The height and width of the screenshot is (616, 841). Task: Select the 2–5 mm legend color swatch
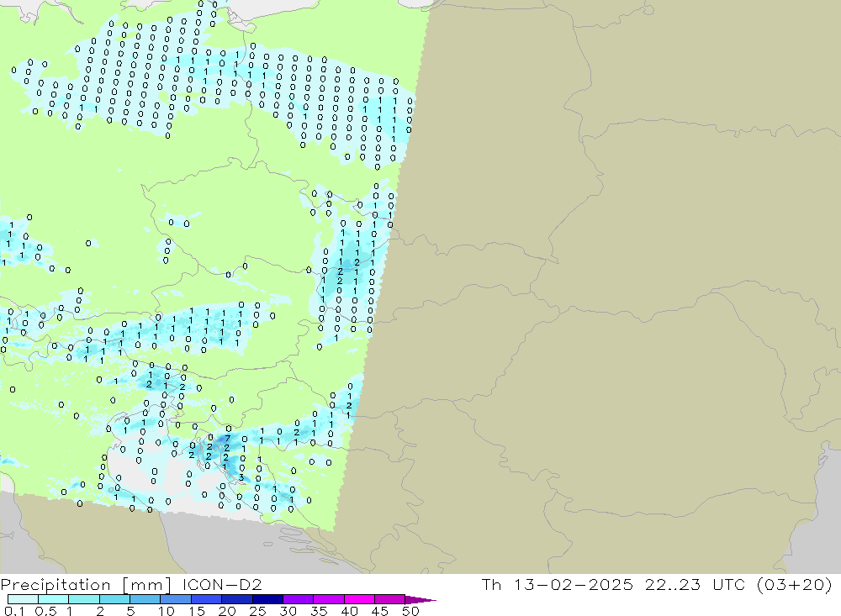pos(114,599)
